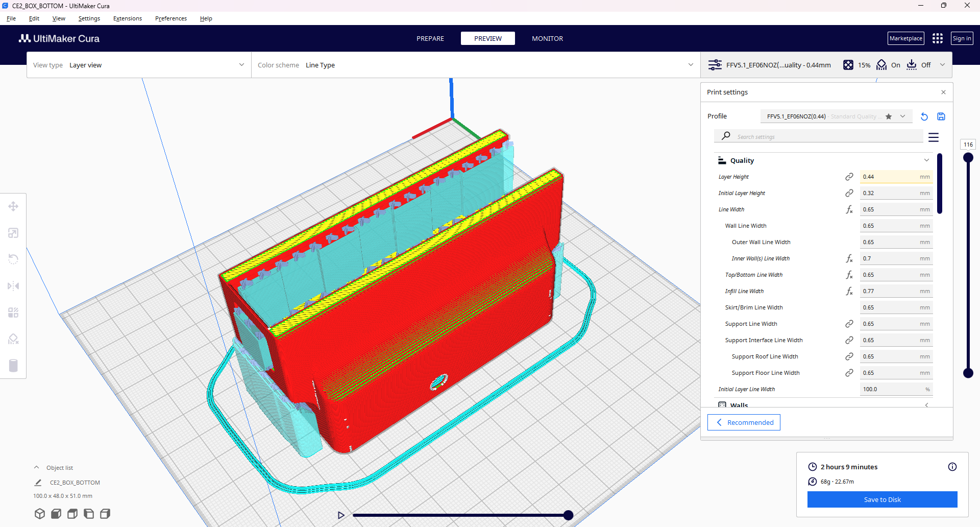The width and height of the screenshot is (980, 527).
Task: Click the edit pencil icon for CE2_BOX_BOTTOM
Action: (x=38, y=483)
